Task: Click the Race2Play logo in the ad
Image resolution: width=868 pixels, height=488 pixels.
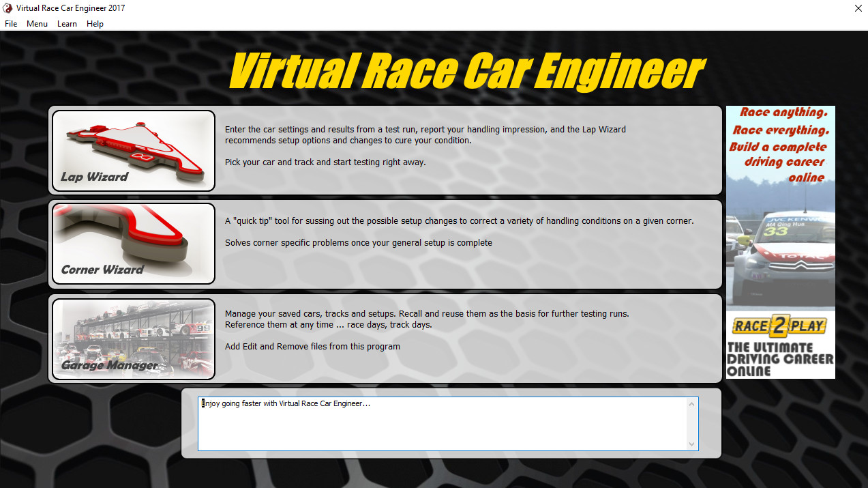Action: click(780, 326)
